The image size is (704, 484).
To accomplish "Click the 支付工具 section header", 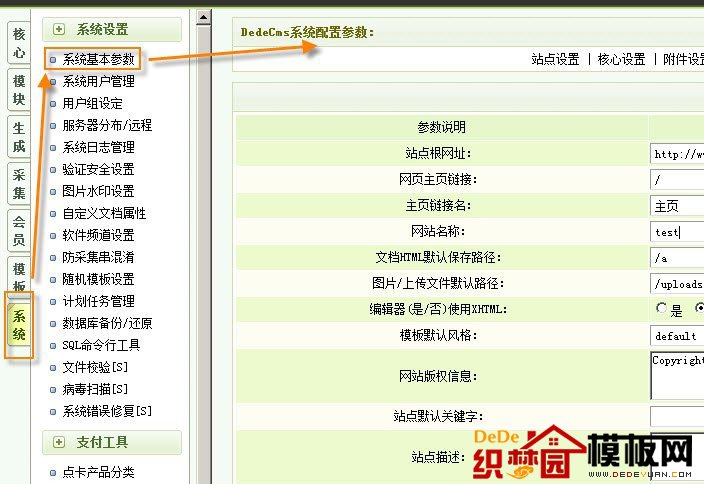I will 112,442.
